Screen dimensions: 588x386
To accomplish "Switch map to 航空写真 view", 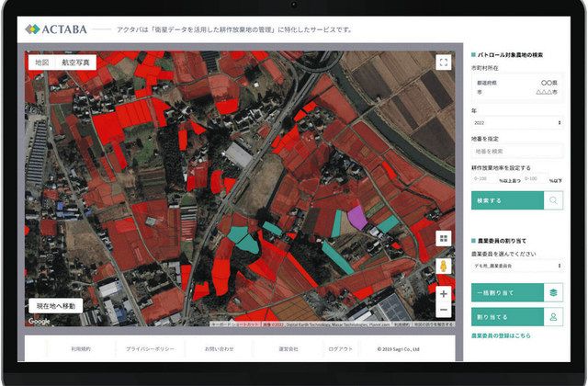I will click(76, 62).
